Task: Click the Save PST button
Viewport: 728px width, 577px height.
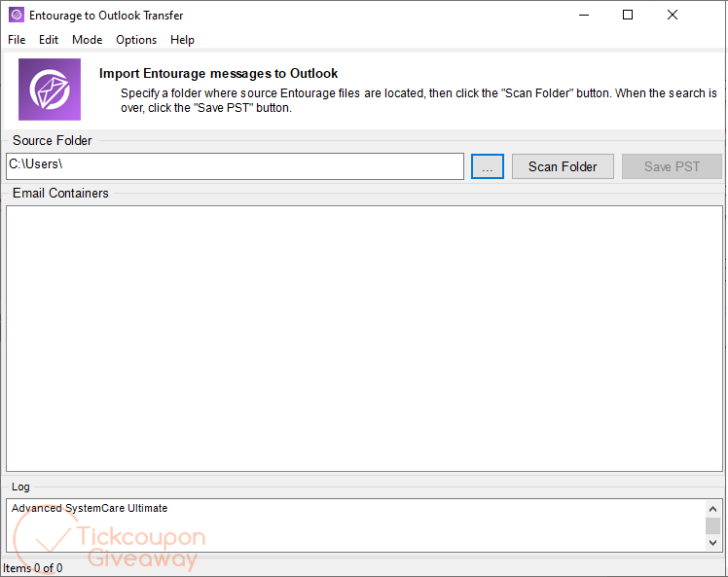Action: tap(672, 166)
